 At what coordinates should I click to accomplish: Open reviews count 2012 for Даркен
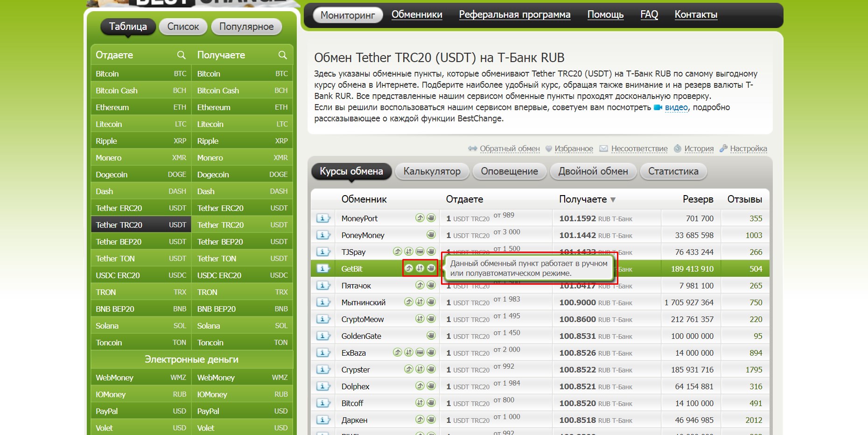(x=754, y=420)
